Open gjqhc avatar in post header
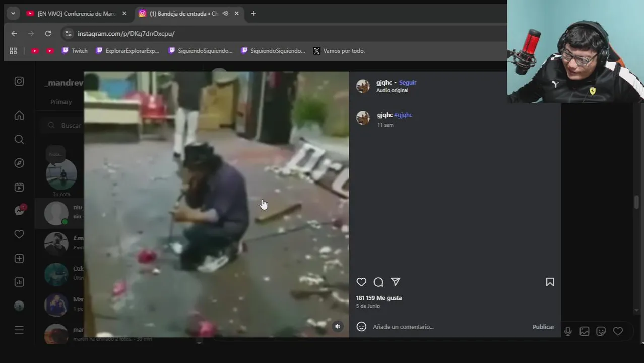Screen dimensions: 644x363 coord(363,86)
